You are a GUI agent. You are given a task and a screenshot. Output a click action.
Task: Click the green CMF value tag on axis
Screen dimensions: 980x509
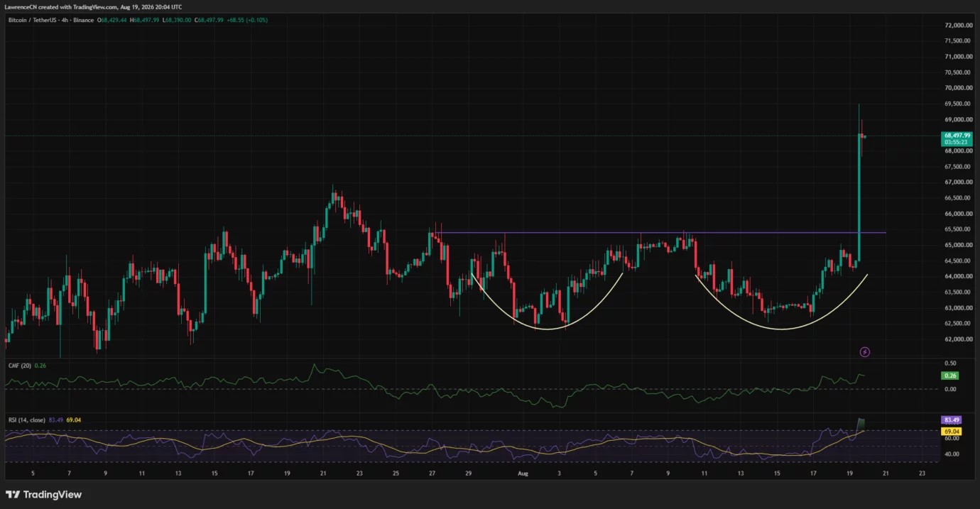(950, 376)
